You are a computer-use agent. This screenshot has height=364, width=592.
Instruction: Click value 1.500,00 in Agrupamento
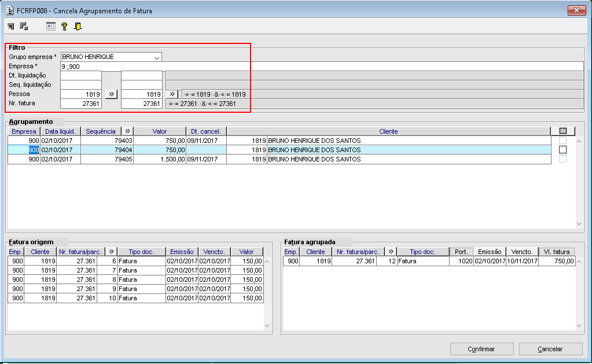pyautogui.click(x=160, y=159)
